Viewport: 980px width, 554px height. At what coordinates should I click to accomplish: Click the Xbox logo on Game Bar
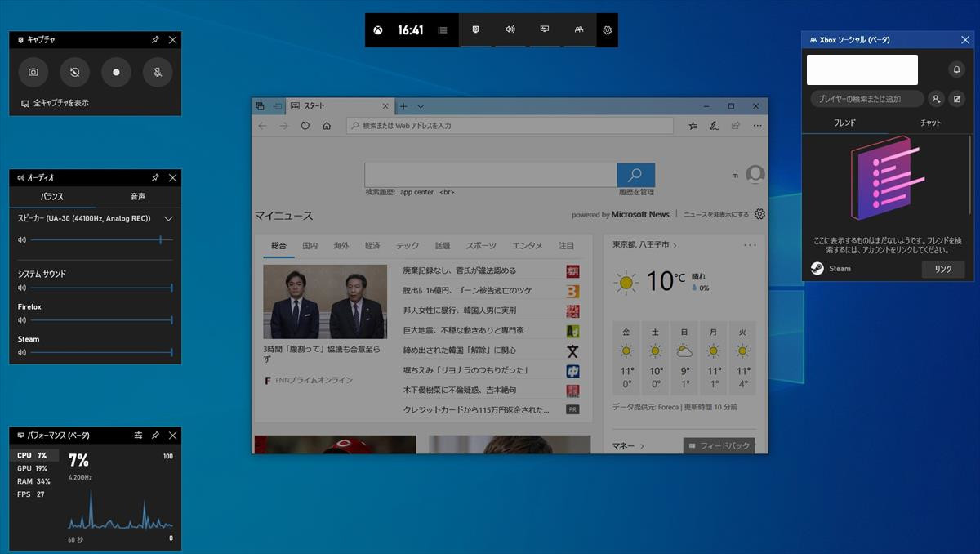[x=379, y=30]
